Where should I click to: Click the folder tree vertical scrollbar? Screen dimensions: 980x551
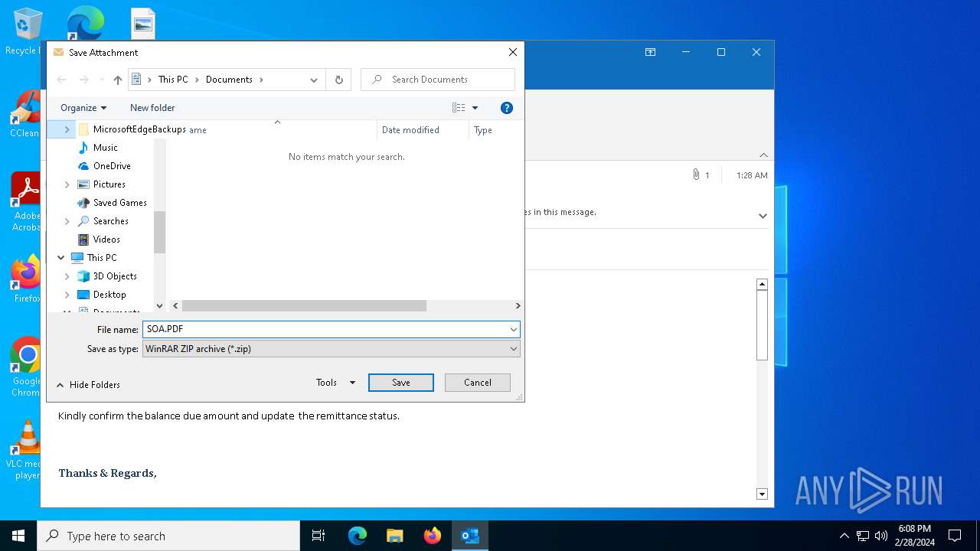(x=160, y=232)
